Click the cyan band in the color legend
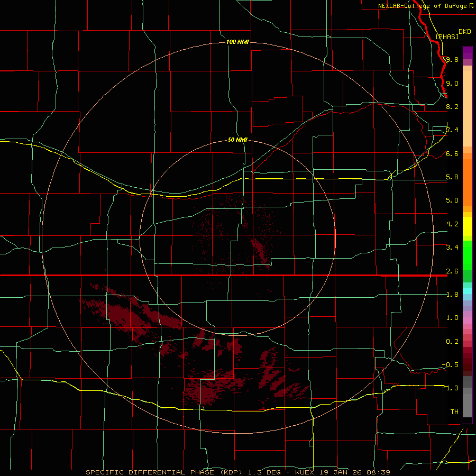 467,291
